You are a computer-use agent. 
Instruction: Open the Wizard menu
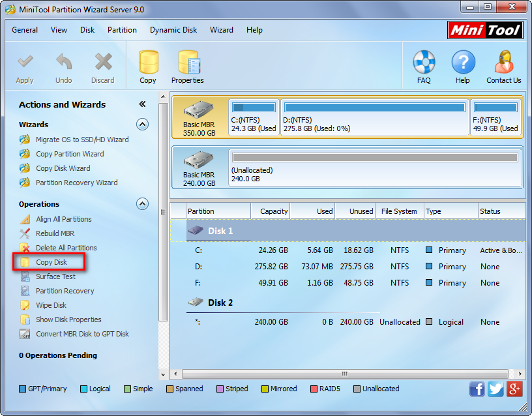pyautogui.click(x=222, y=30)
